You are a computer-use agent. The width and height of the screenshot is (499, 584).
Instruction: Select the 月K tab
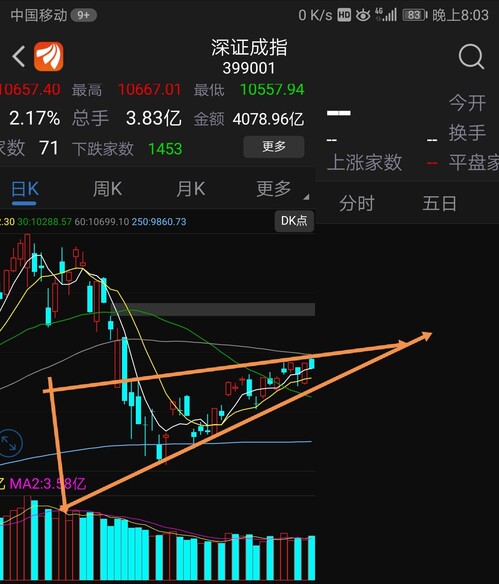coord(190,189)
